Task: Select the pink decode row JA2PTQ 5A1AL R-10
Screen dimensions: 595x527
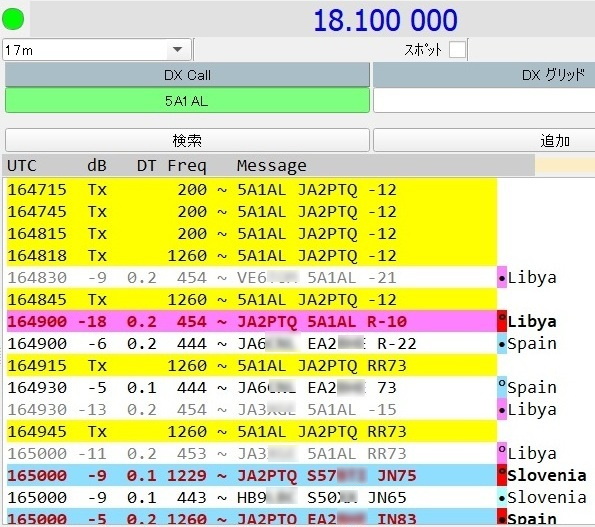Action: [x=252, y=321]
